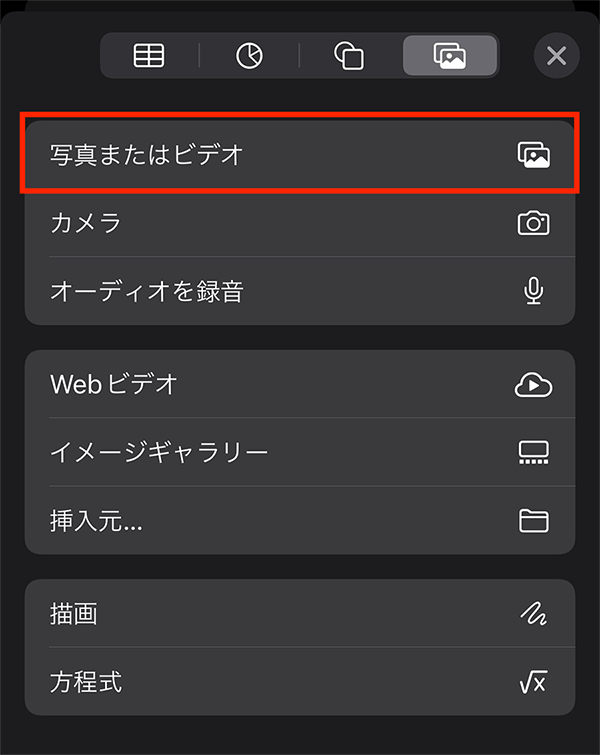Insert an イメージギャラリー
The height and width of the screenshot is (755, 600).
(300, 452)
